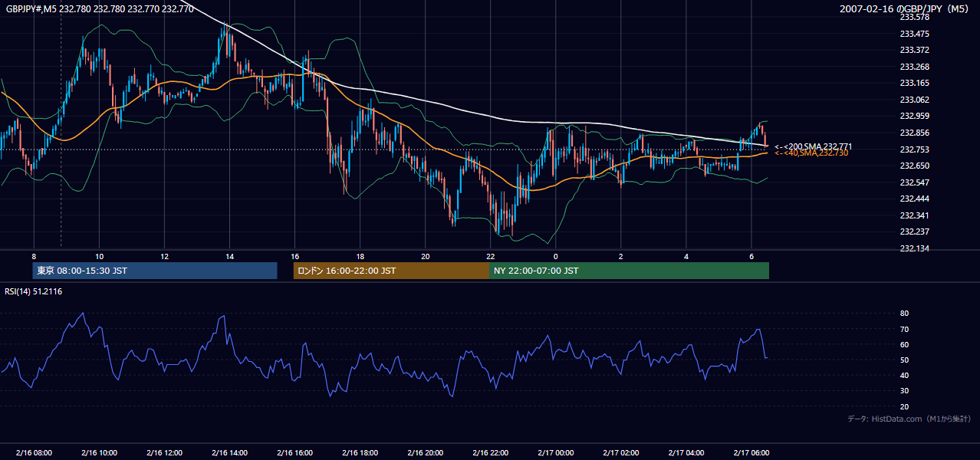
Task: Click the RSI(14) 51.2116 indicator label
Action: [x=34, y=291]
